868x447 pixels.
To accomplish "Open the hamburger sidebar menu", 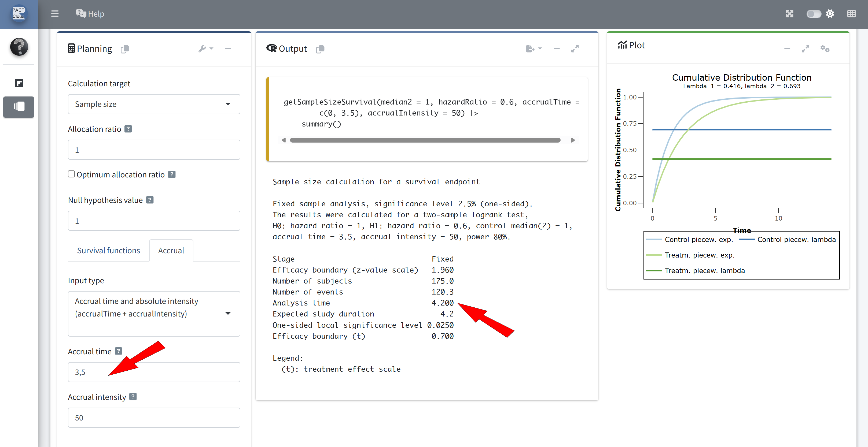I will pyautogui.click(x=55, y=14).
